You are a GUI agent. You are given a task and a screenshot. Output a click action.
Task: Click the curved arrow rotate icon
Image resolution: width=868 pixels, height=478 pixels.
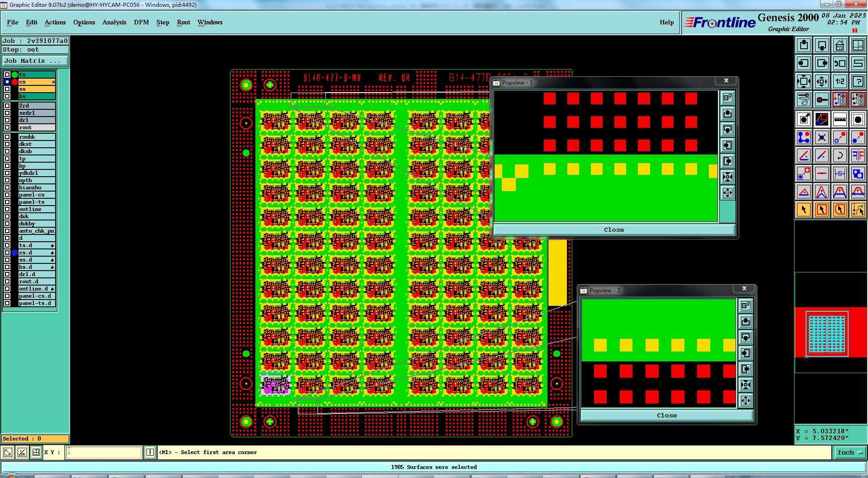[x=840, y=155]
